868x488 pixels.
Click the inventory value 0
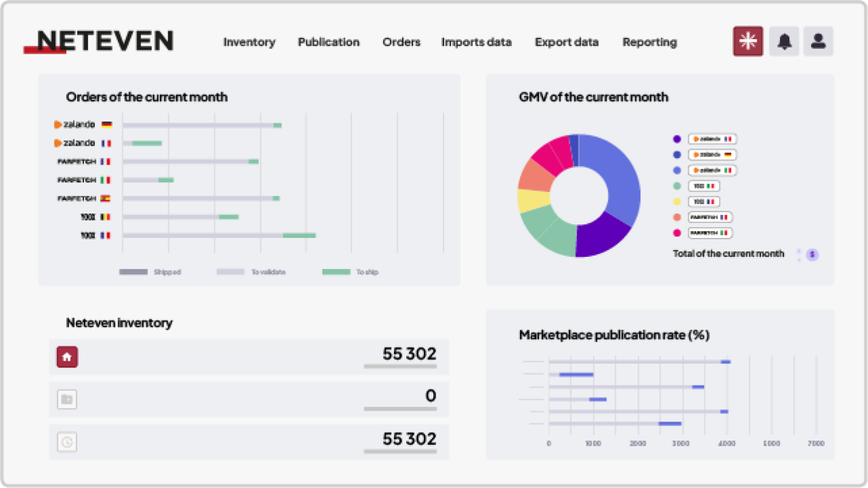(431, 396)
